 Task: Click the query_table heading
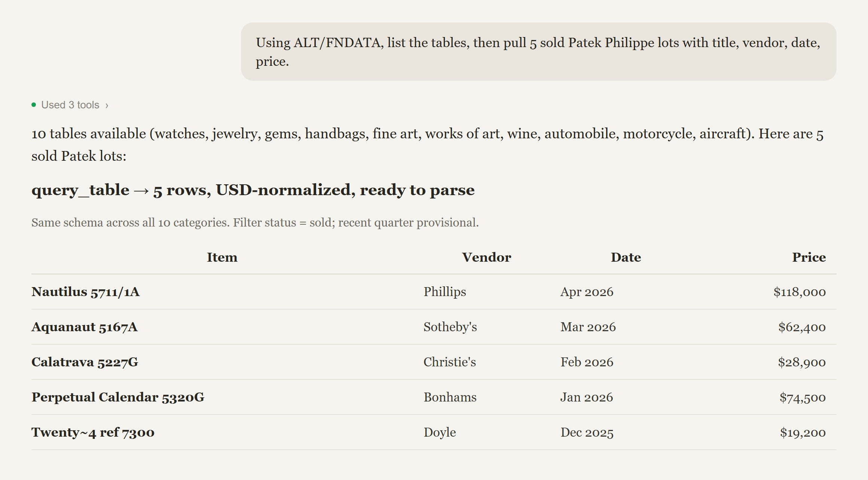[x=253, y=190]
